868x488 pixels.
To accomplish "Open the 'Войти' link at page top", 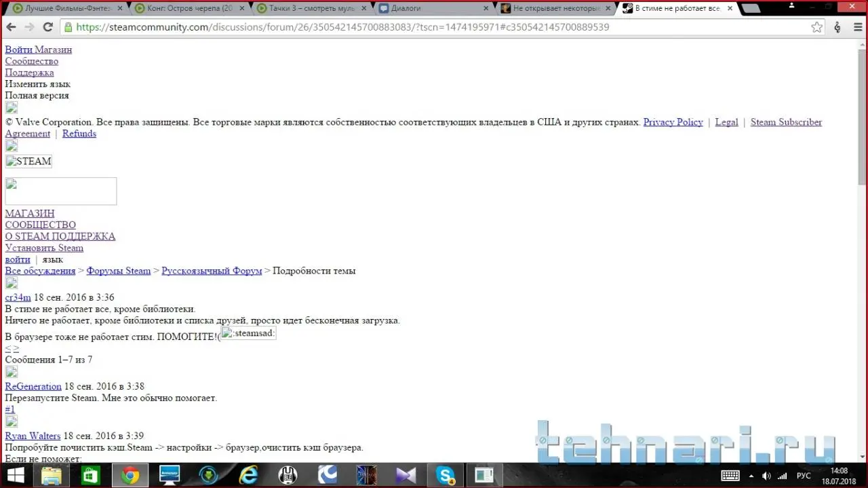I will click(19, 50).
